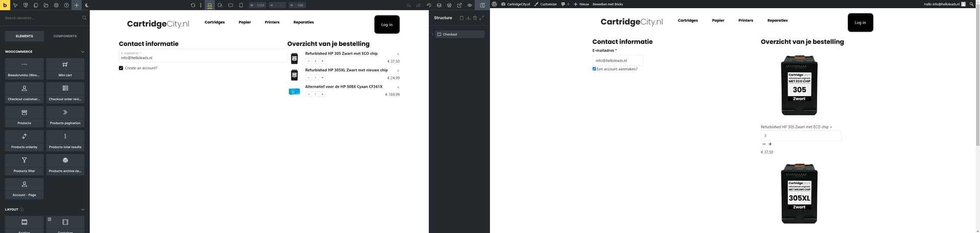Click the Nieuw link in admin bar
This screenshot has height=233, width=980.
581,4
